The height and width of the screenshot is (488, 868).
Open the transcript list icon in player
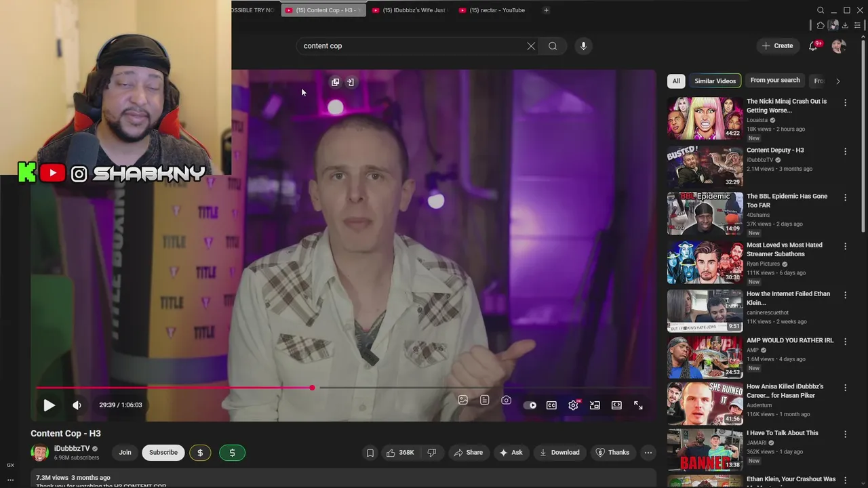click(484, 401)
